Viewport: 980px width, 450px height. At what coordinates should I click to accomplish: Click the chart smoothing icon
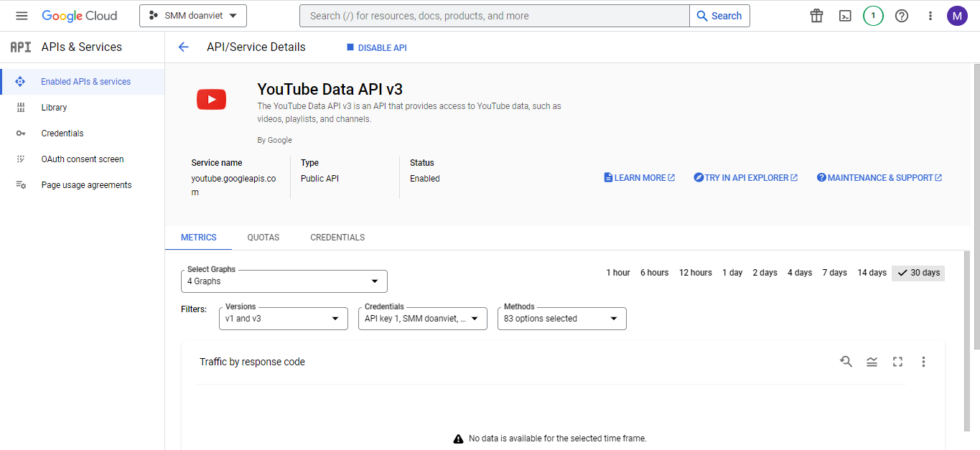(x=872, y=362)
